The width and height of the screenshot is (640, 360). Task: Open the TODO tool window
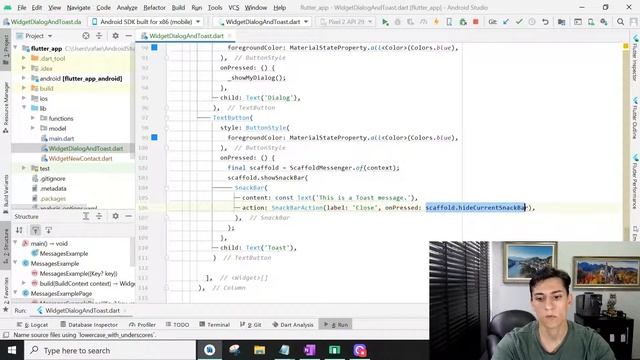pyautogui.click(x=178, y=325)
